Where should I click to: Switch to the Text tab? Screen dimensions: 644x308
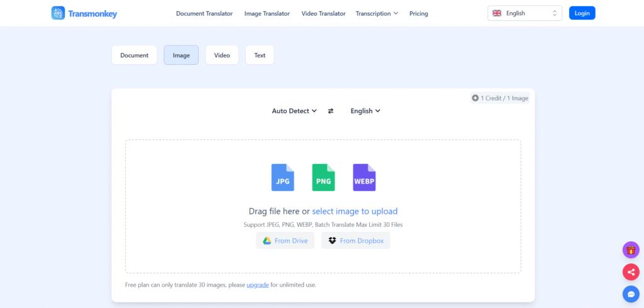click(260, 55)
